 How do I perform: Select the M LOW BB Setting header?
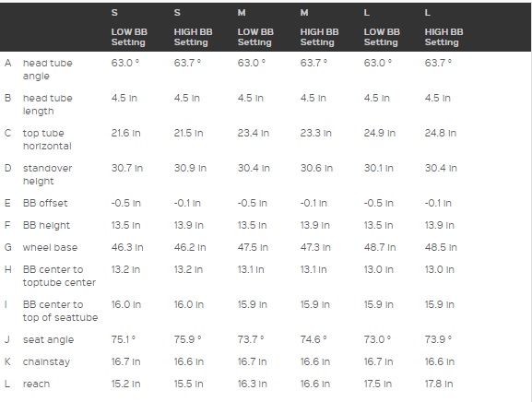coord(255,28)
